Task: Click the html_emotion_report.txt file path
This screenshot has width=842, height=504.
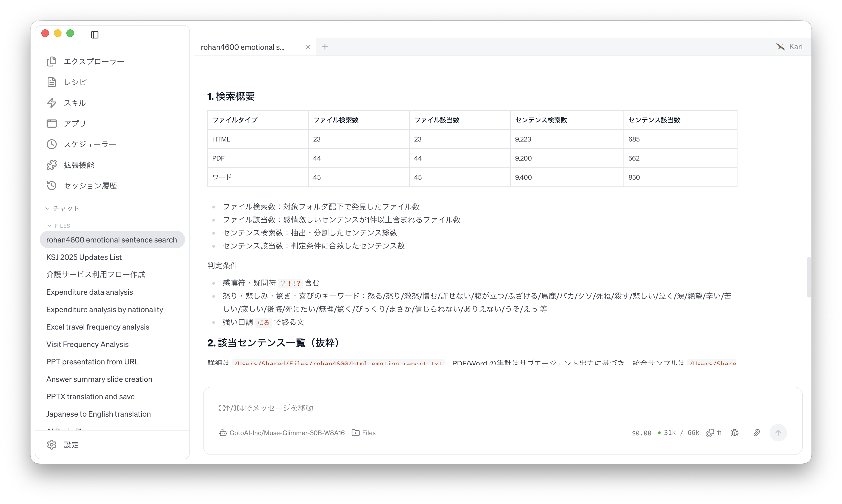Action: pos(339,363)
